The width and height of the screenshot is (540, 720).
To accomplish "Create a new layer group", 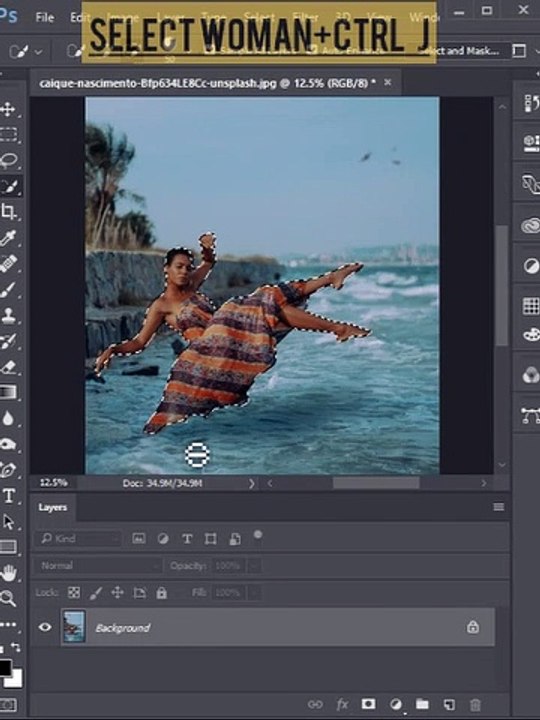I will 422,704.
